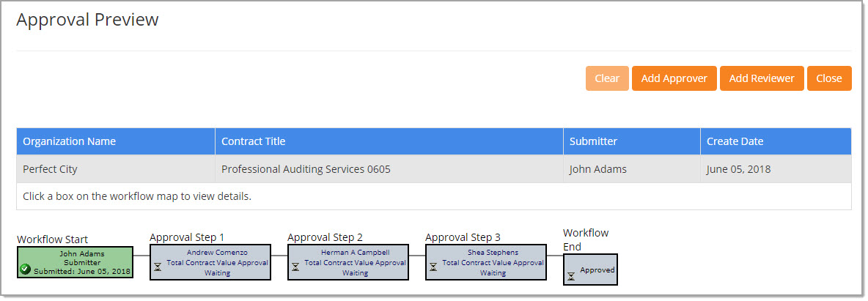The width and height of the screenshot is (868, 301).
Task: Open Herman A Campbell approval step box
Action: coord(348,262)
